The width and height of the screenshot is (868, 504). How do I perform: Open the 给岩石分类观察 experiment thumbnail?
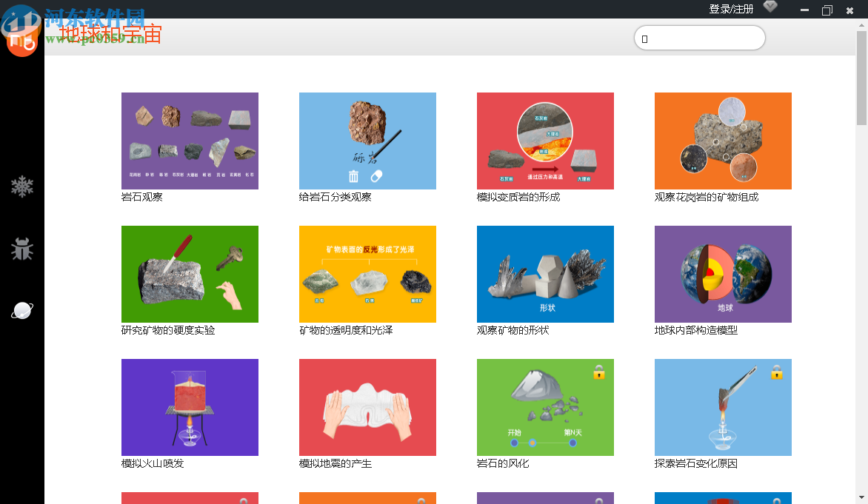[367, 141]
